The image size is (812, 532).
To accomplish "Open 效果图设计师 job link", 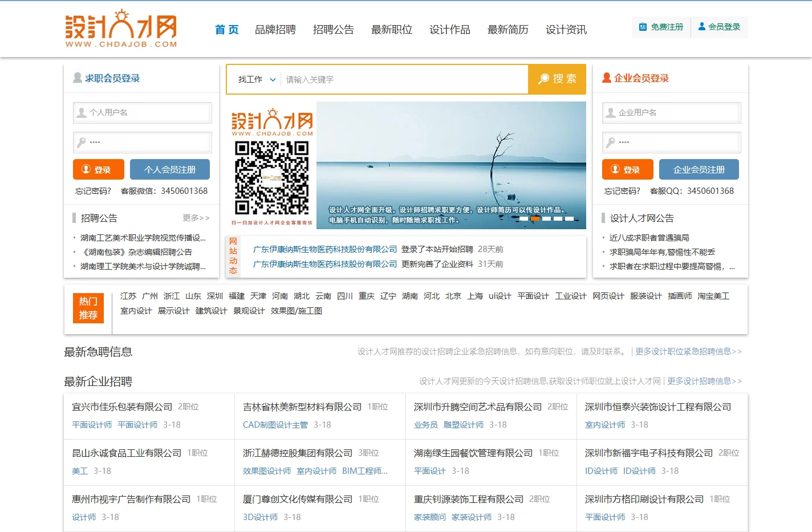I will pyautogui.click(x=267, y=471).
